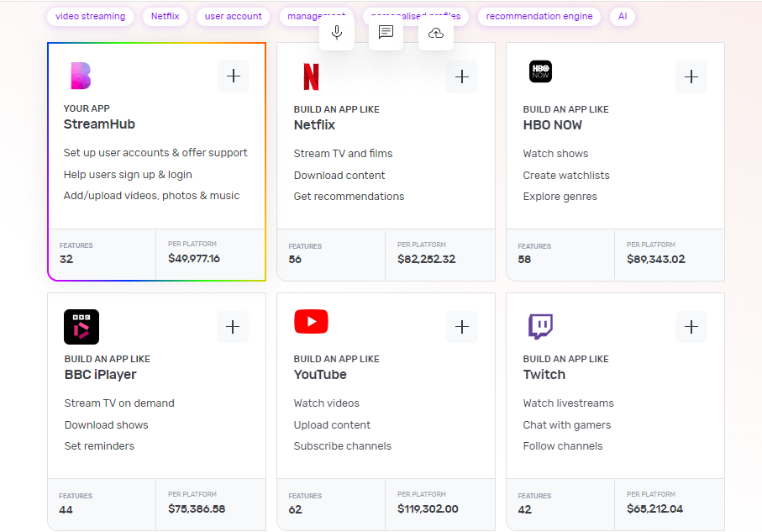Add the Twitch app via plus button
This screenshot has height=532, width=762.
691,327
